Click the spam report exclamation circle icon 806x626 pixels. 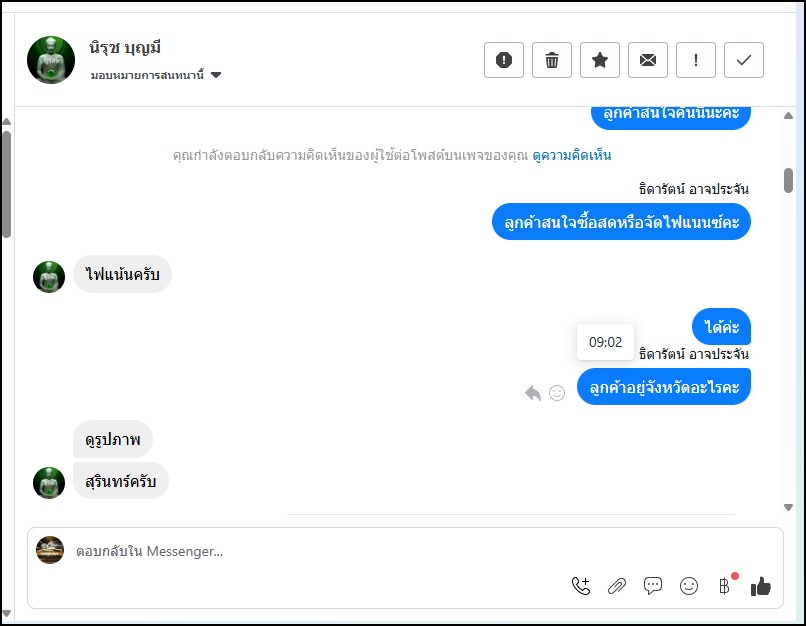pyautogui.click(x=504, y=60)
